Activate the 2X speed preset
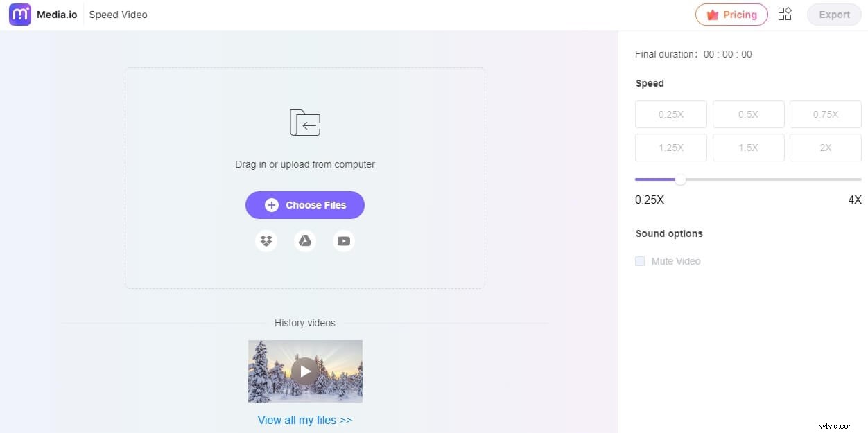Screen dimensions: 868x433 click(x=825, y=148)
